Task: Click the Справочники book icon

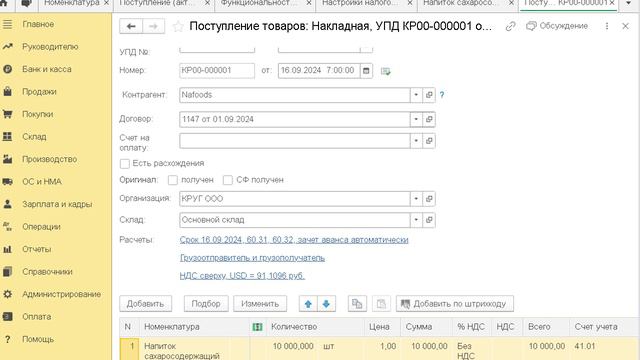Action: click(x=7, y=271)
